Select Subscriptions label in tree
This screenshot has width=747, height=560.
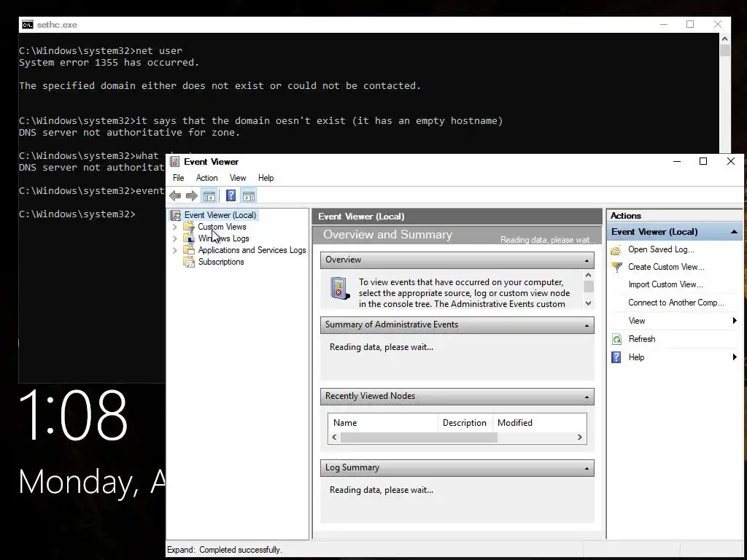[221, 262]
